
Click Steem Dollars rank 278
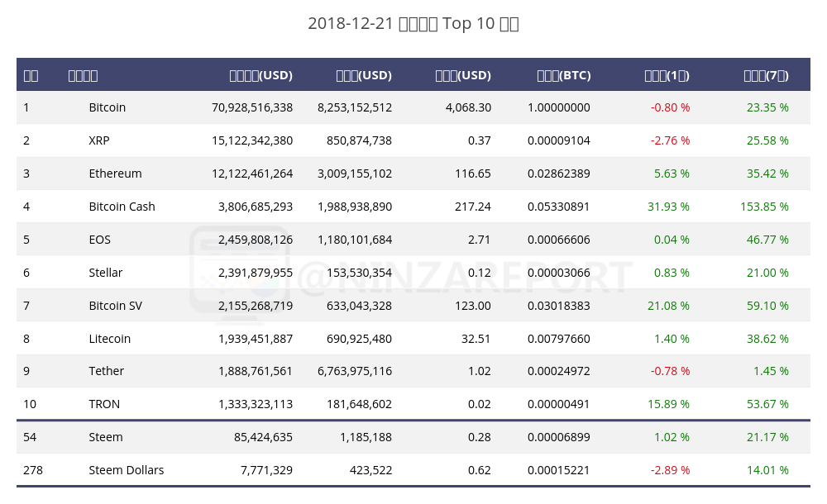[33, 470]
